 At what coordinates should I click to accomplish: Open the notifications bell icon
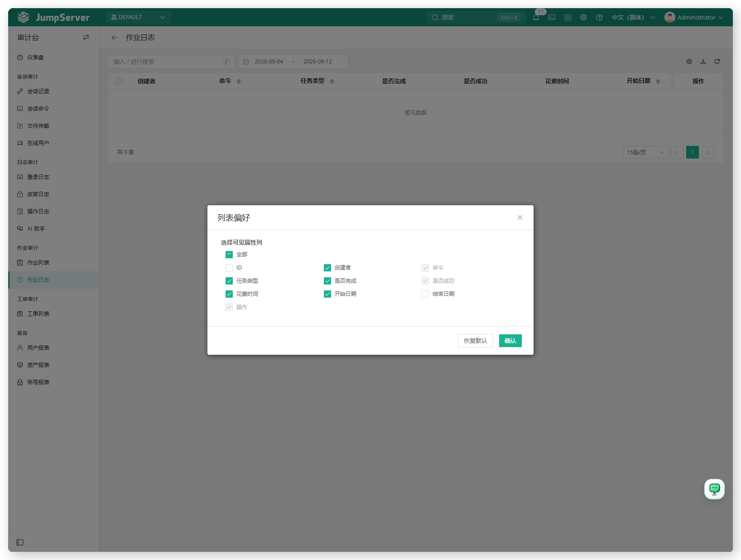(536, 17)
